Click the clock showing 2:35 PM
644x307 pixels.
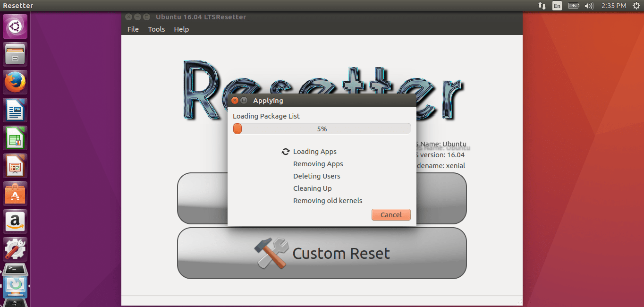613,6
